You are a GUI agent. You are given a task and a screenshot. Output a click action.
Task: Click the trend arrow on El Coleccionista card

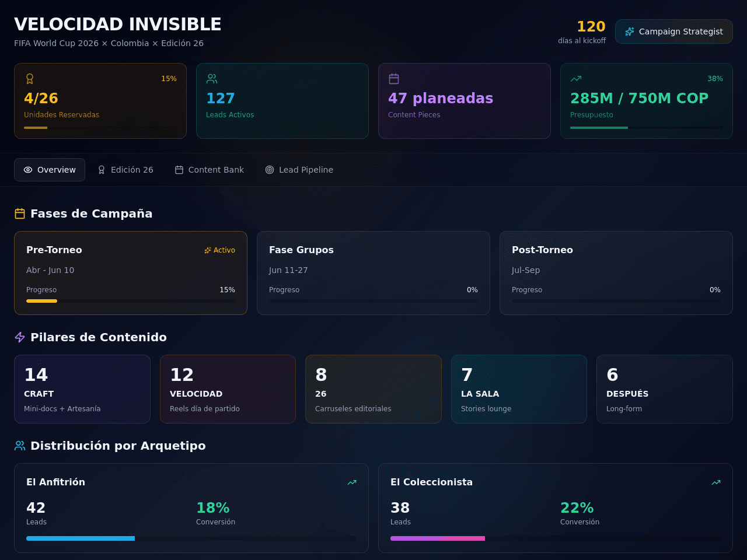coord(716,482)
